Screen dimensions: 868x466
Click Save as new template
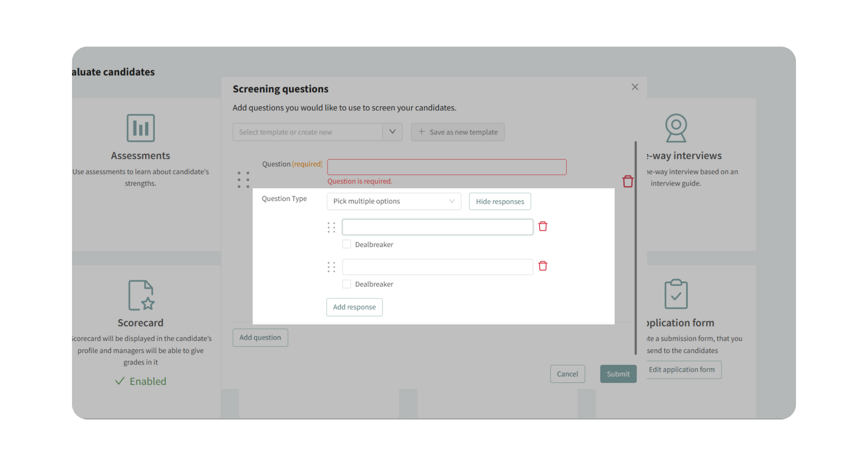click(458, 132)
